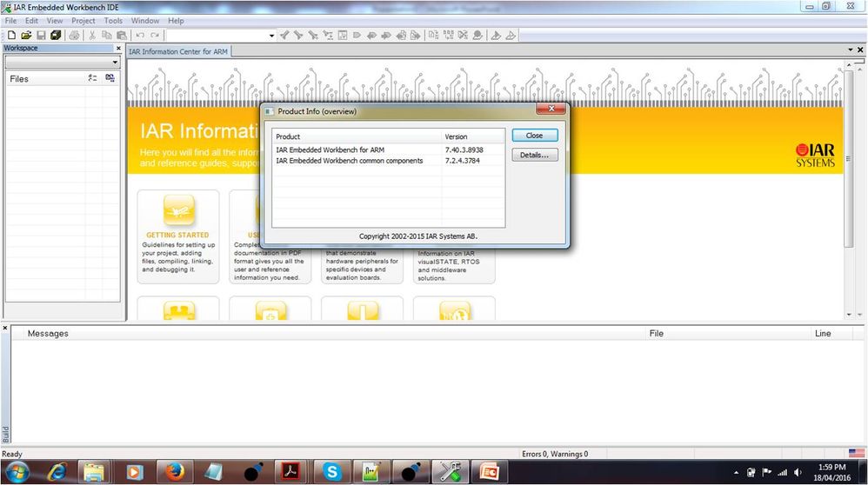
Task: Open the Workspace configuration dropdown
Action: (x=115, y=62)
